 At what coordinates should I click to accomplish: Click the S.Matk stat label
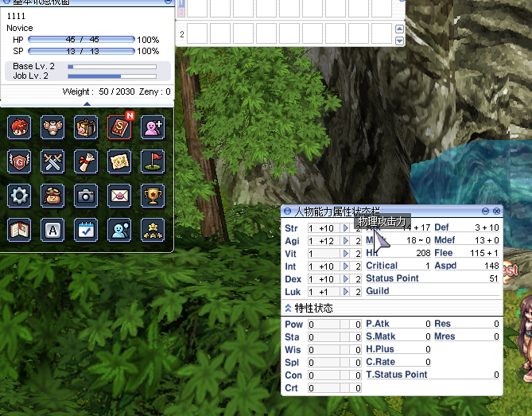click(381, 336)
